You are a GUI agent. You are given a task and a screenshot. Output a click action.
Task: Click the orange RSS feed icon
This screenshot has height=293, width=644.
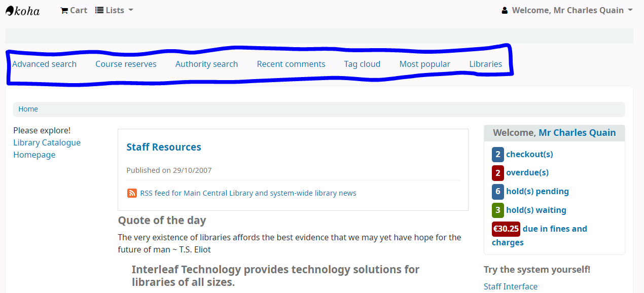(x=132, y=193)
